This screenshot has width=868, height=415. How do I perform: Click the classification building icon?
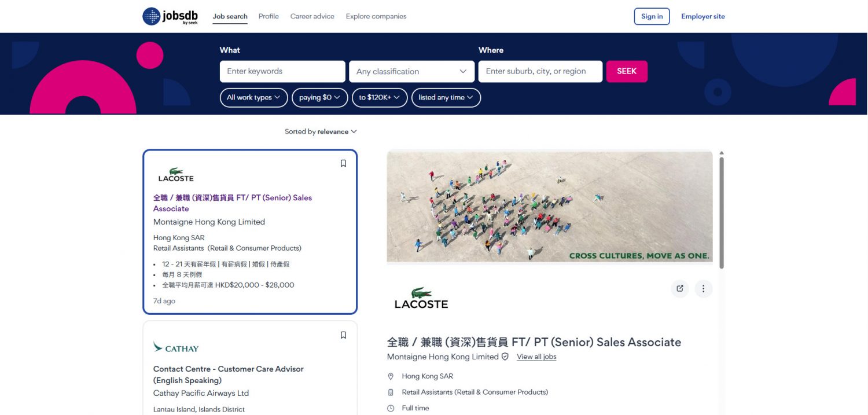[391, 392]
